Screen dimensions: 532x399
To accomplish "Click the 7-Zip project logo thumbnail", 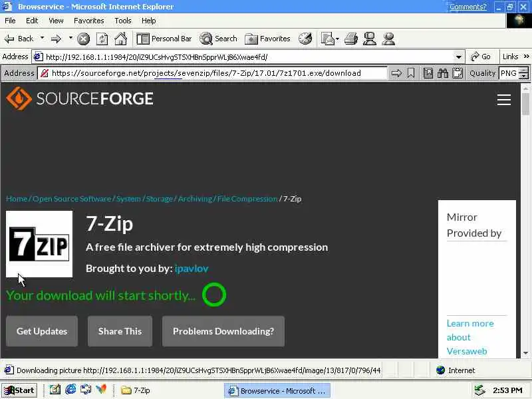I will [39, 244].
